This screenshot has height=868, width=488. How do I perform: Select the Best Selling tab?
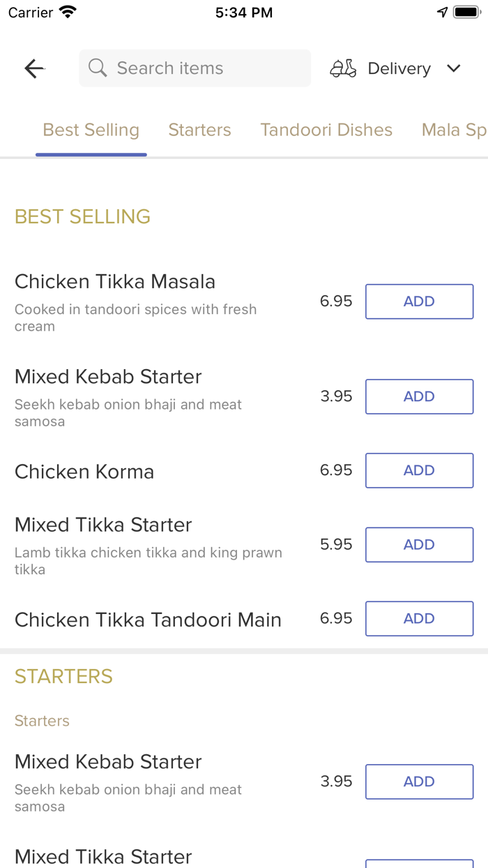[x=91, y=130]
